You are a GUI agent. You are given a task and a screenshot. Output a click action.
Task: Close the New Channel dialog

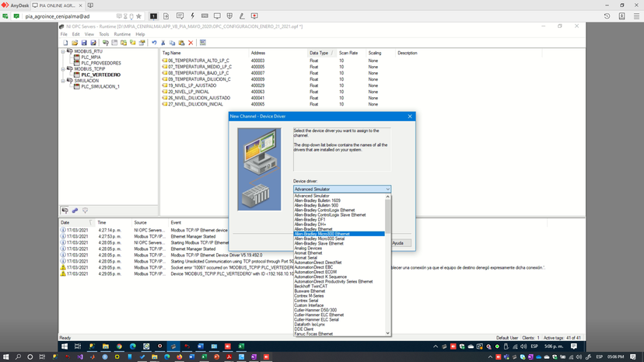(x=410, y=117)
